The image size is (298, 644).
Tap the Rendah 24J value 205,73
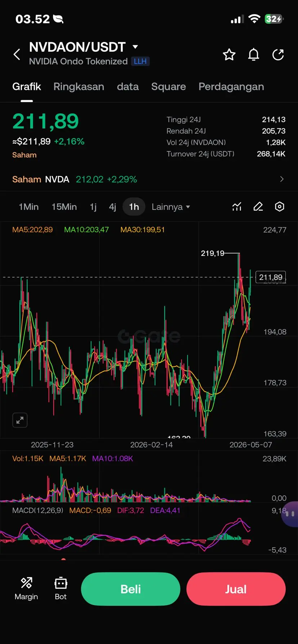[x=274, y=131]
